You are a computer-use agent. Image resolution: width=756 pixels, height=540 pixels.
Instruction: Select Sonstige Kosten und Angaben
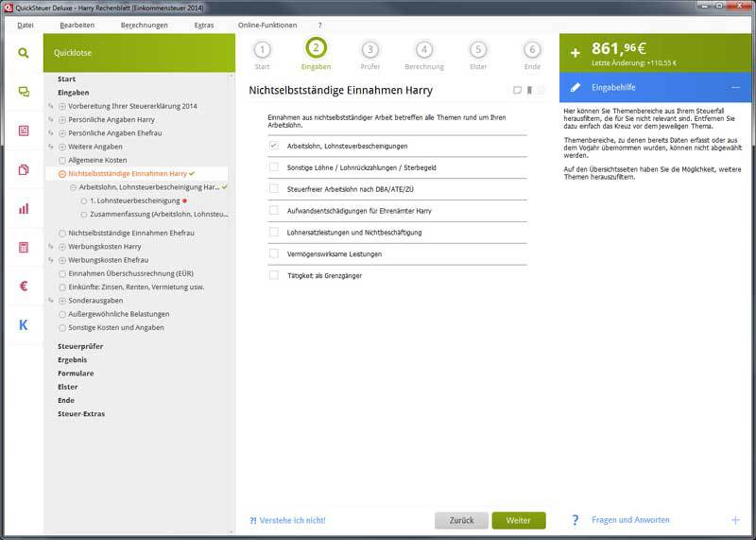coord(115,327)
